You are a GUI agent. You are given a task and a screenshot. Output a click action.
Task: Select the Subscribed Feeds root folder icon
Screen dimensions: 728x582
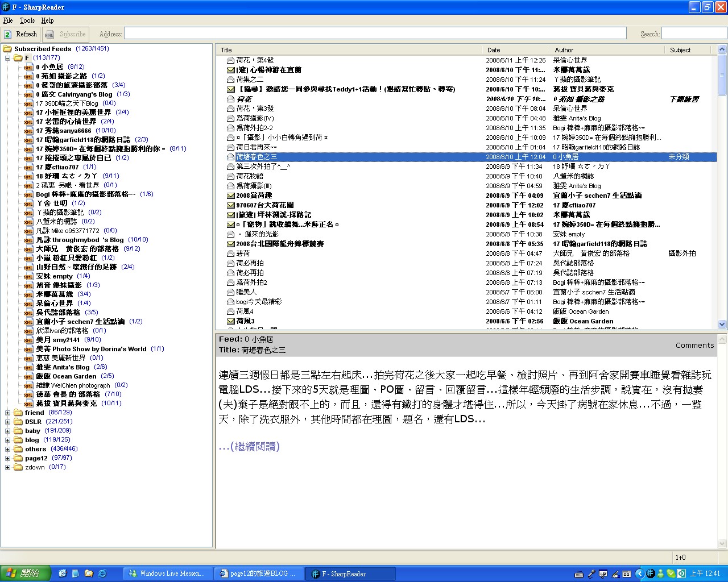[x=7, y=49]
